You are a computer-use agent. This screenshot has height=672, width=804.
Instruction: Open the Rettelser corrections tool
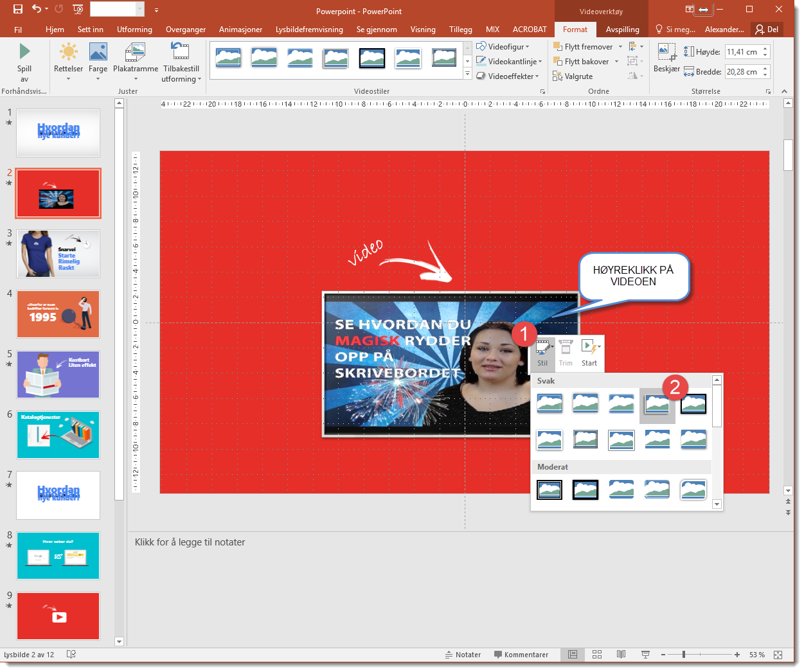pos(68,52)
